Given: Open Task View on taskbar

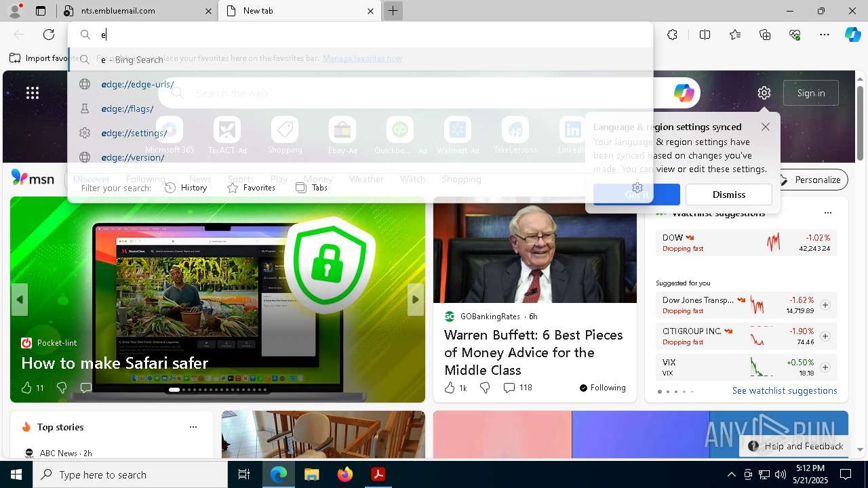Looking at the screenshot, I should coord(244,474).
